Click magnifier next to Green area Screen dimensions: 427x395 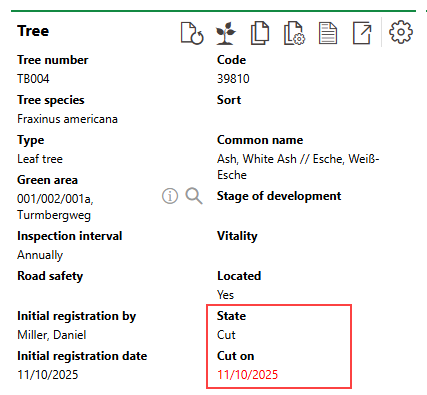(194, 196)
